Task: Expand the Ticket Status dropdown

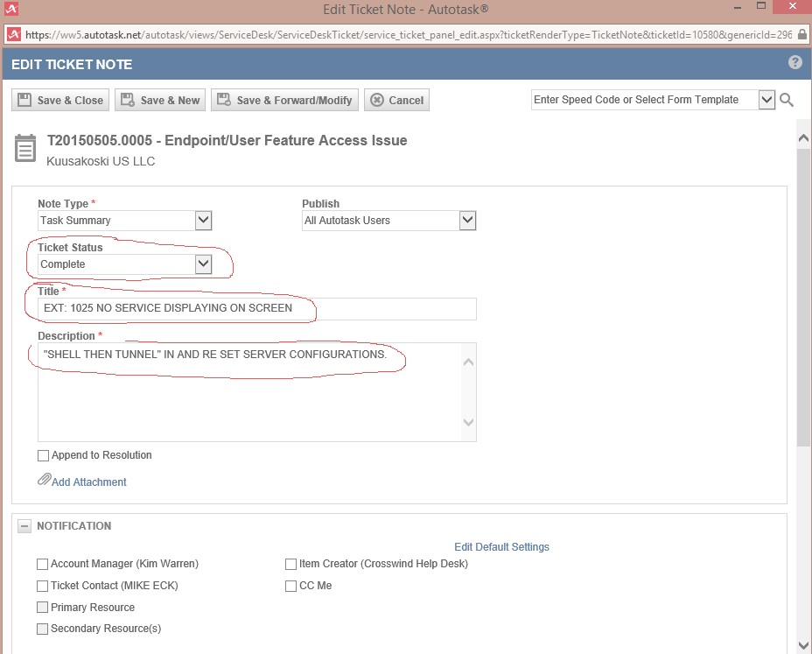Action: (203, 264)
